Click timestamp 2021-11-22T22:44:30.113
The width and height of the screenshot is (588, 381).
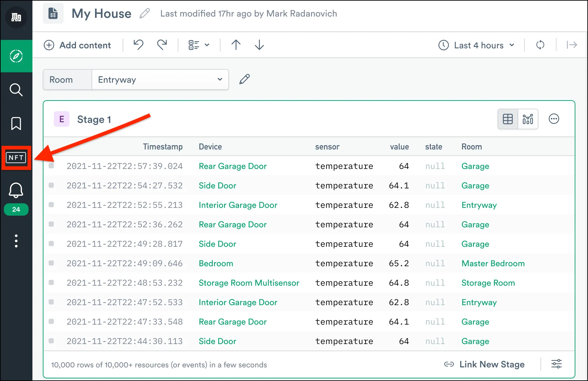click(125, 341)
